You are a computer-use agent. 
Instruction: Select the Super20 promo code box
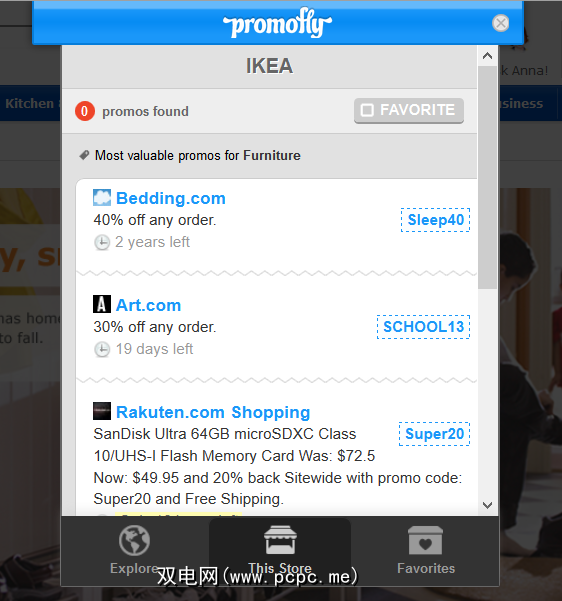click(434, 434)
